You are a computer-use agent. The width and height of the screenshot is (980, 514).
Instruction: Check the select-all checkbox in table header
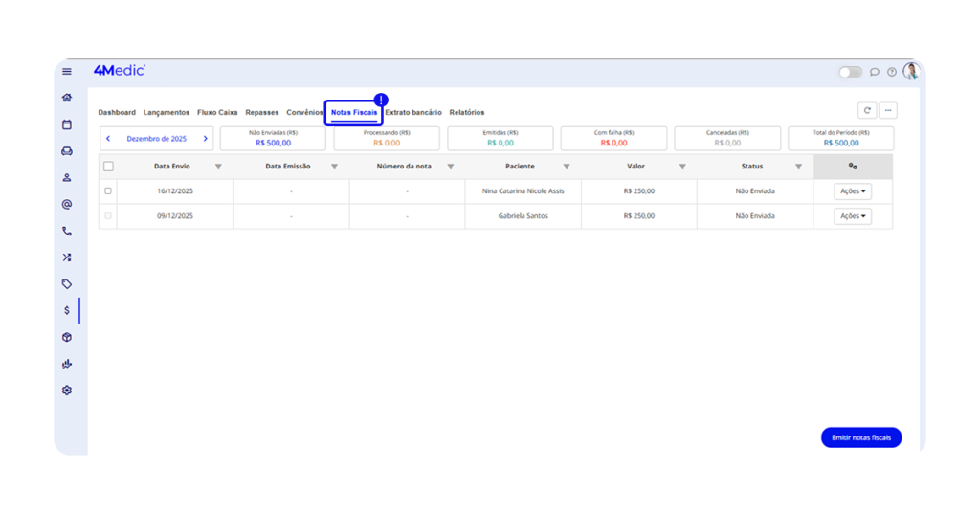click(x=108, y=167)
